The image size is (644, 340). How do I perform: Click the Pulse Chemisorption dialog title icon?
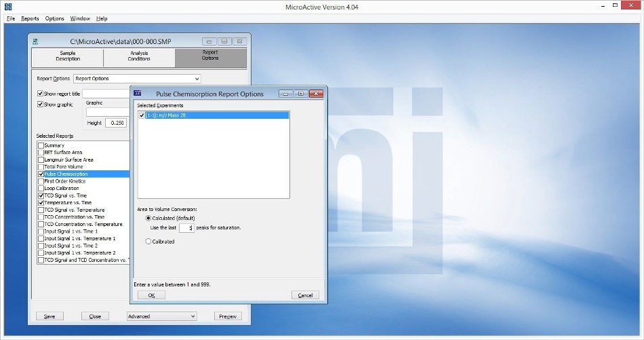click(138, 94)
